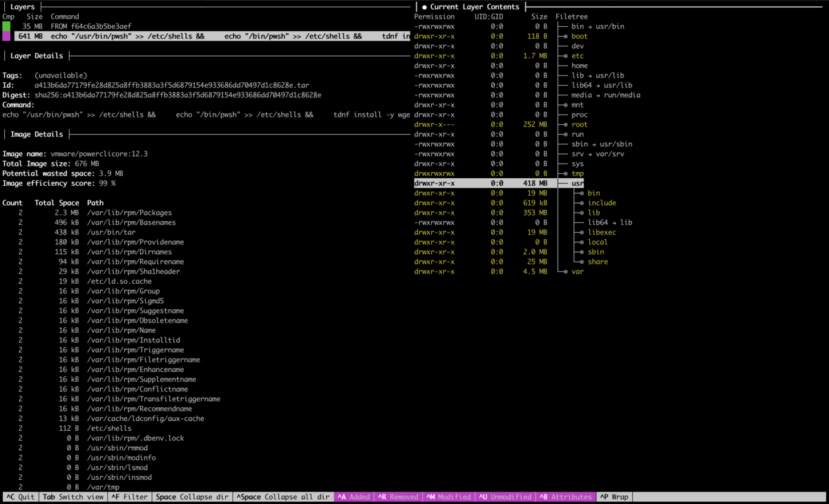Select the sys directory entry
Image resolution: width=829 pixels, height=504 pixels.
(x=578, y=164)
